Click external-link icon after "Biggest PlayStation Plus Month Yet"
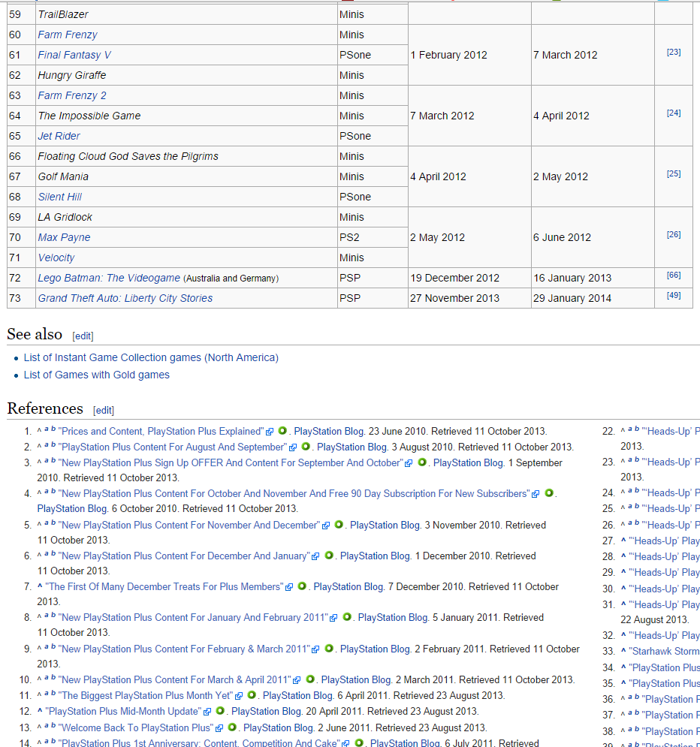The image size is (700, 747). [239, 696]
